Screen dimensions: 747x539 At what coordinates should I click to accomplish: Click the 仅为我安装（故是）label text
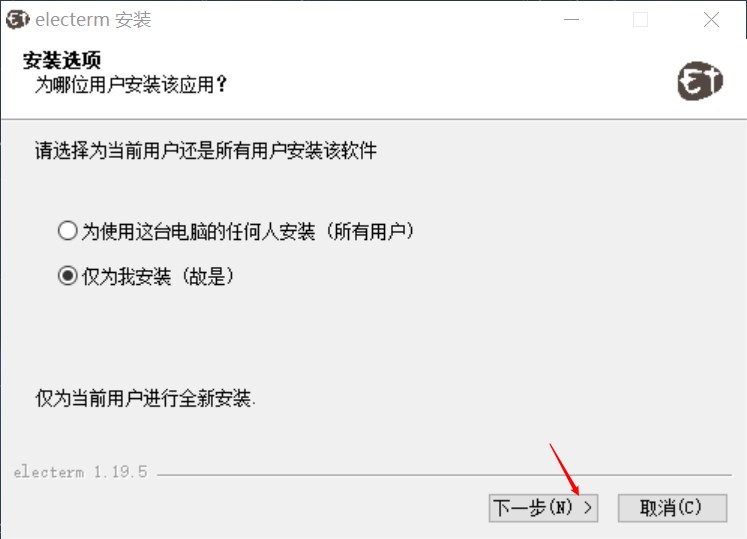(158, 276)
